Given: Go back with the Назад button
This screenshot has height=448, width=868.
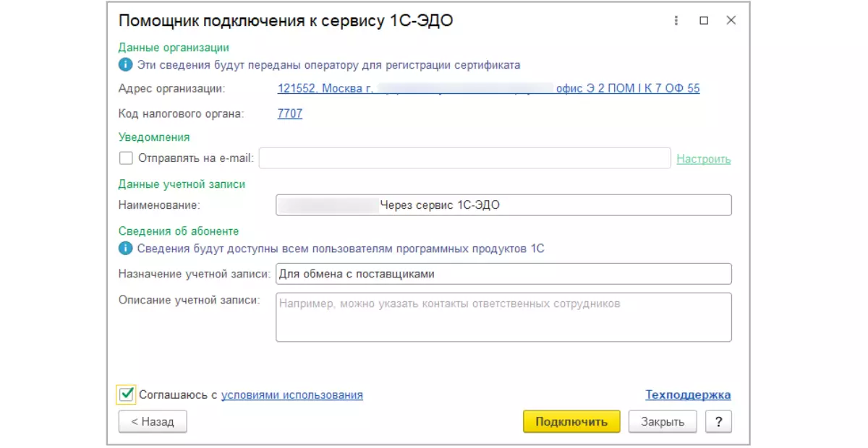Looking at the screenshot, I should (x=153, y=421).
